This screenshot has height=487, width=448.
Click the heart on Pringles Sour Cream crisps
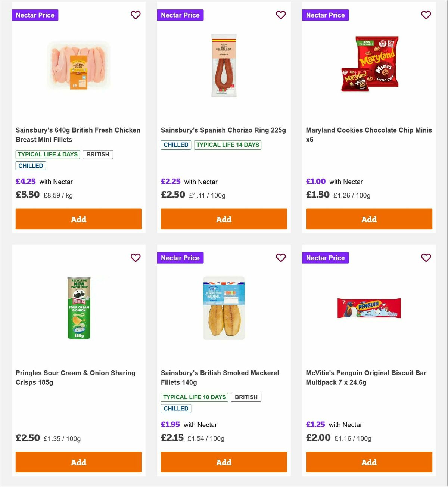coord(136,258)
